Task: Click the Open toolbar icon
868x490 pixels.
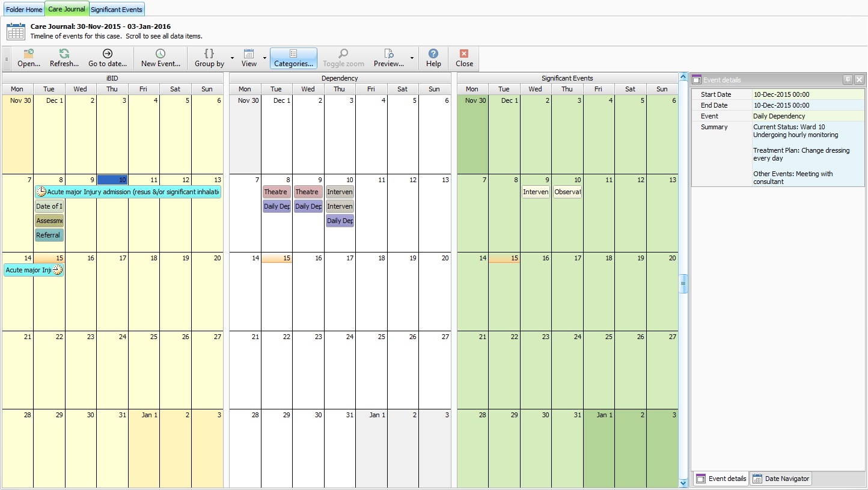Action: click(28, 54)
